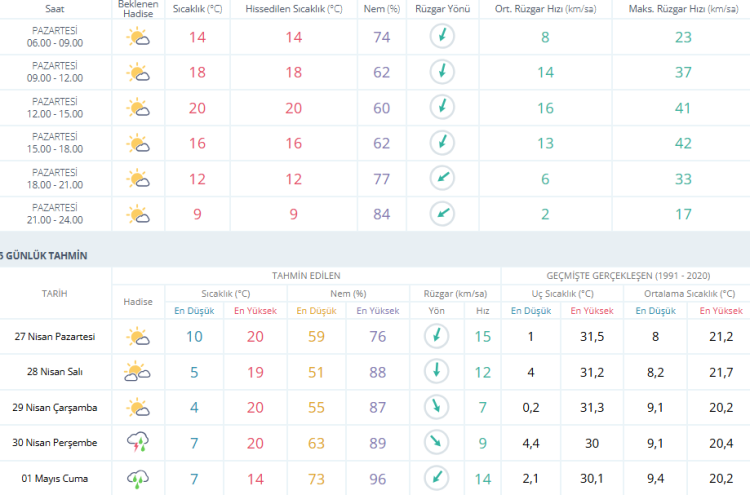Screen dimensions: 750x495
Task: Click the Geçmişte Gerçekleşen (1991 - 2020) header
Action: point(625,275)
